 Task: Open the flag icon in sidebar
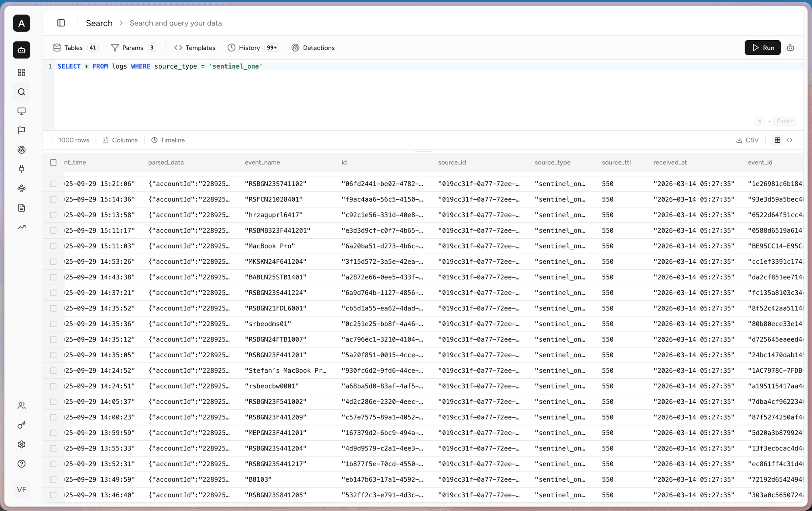point(22,131)
